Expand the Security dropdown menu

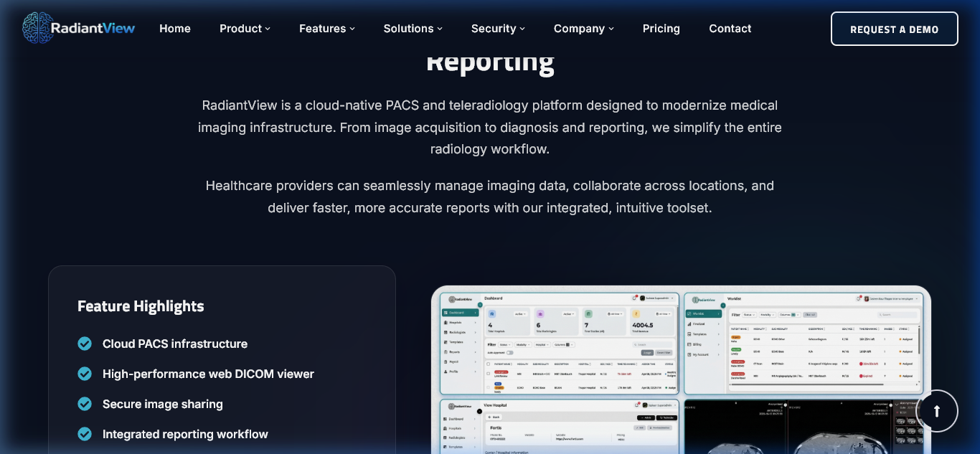pos(498,29)
